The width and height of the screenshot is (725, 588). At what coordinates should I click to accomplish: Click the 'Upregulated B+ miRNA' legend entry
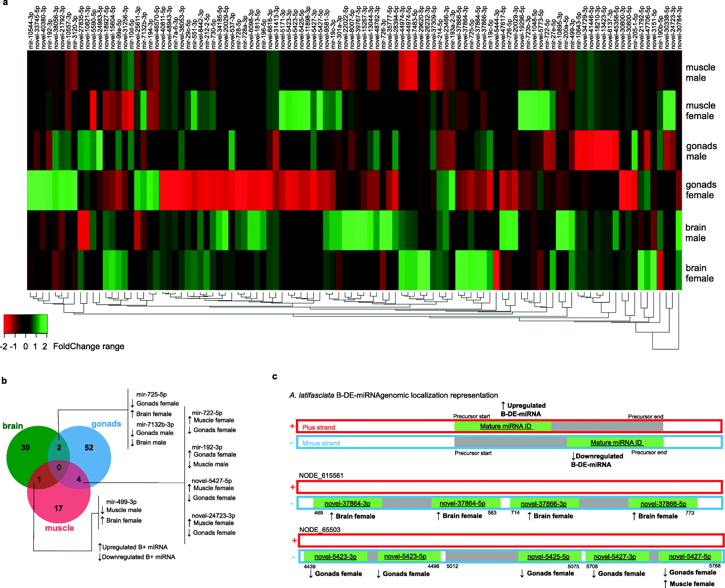[x=133, y=547]
